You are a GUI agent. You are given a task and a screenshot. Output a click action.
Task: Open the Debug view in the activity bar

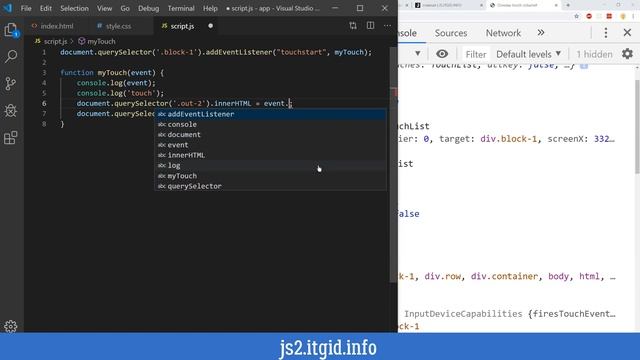point(11,110)
